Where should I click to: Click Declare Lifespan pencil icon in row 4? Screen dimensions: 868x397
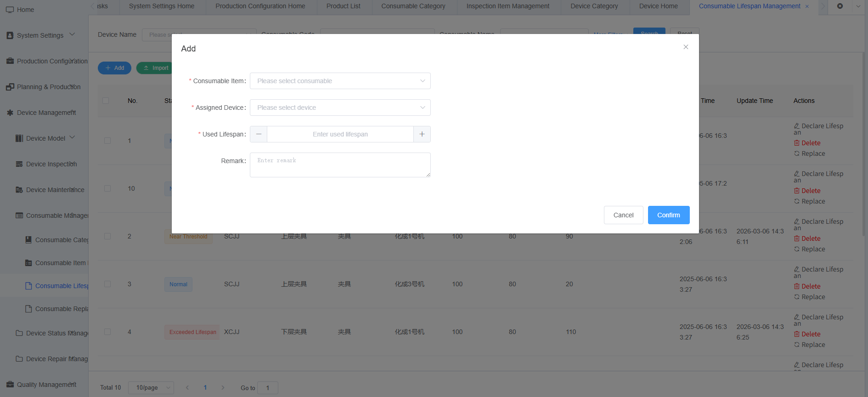797,317
